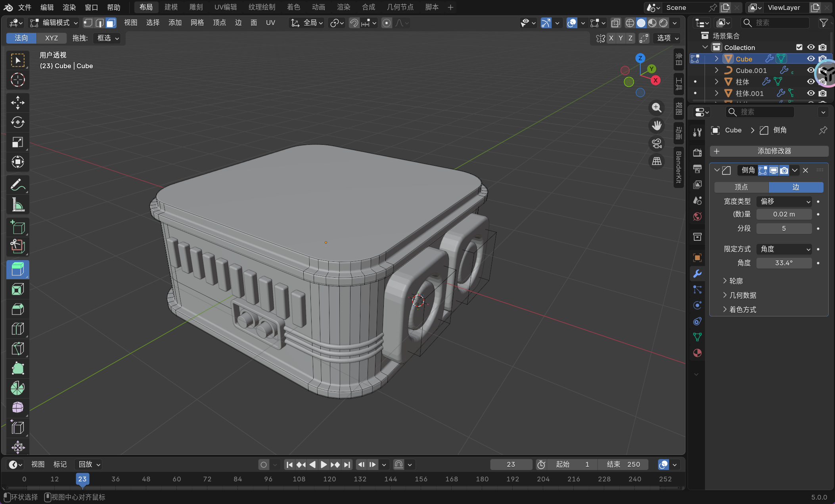Expand 柱体 tree item in outliner

[716, 82]
